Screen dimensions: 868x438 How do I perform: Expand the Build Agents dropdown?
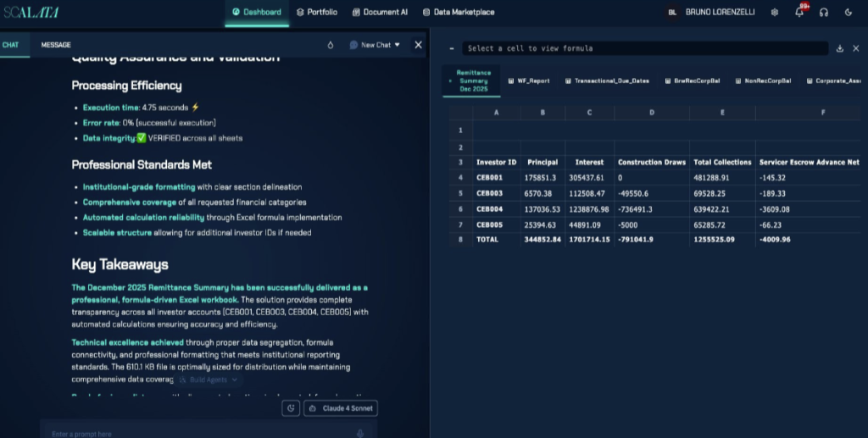click(209, 380)
